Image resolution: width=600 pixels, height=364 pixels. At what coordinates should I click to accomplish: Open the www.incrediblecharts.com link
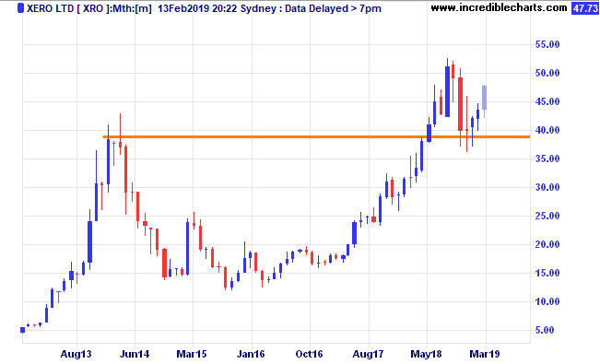pos(499,7)
